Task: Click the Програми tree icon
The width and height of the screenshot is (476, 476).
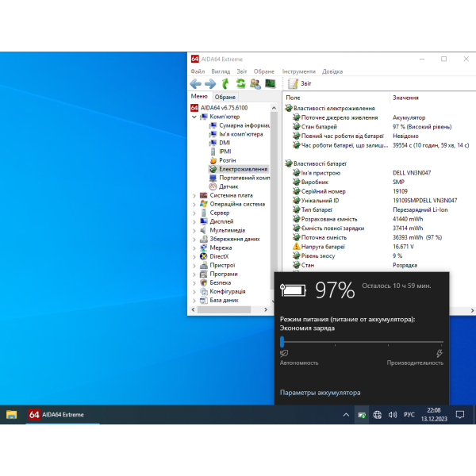Action: [204, 274]
